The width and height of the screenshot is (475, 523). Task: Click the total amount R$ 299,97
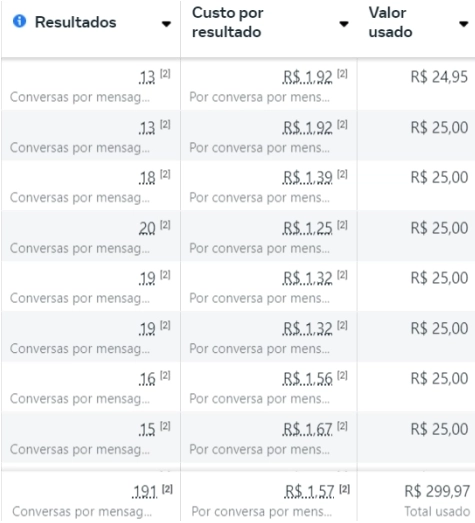click(x=437, y=491)
